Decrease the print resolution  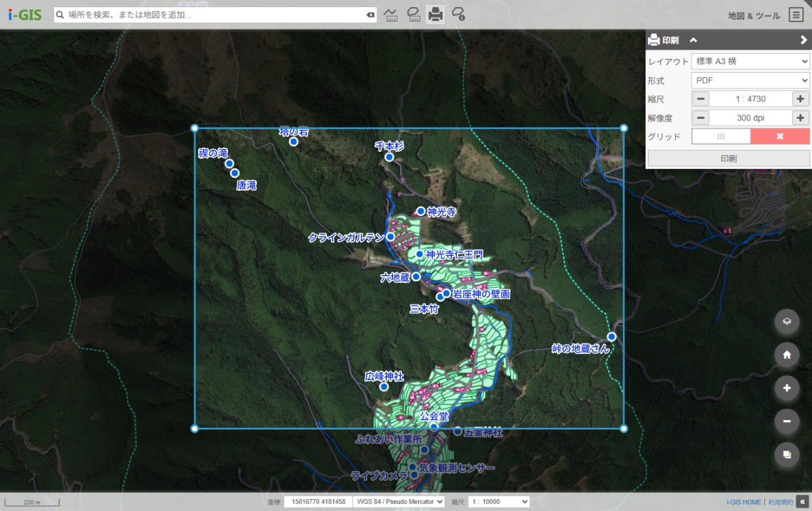(701, 118)
